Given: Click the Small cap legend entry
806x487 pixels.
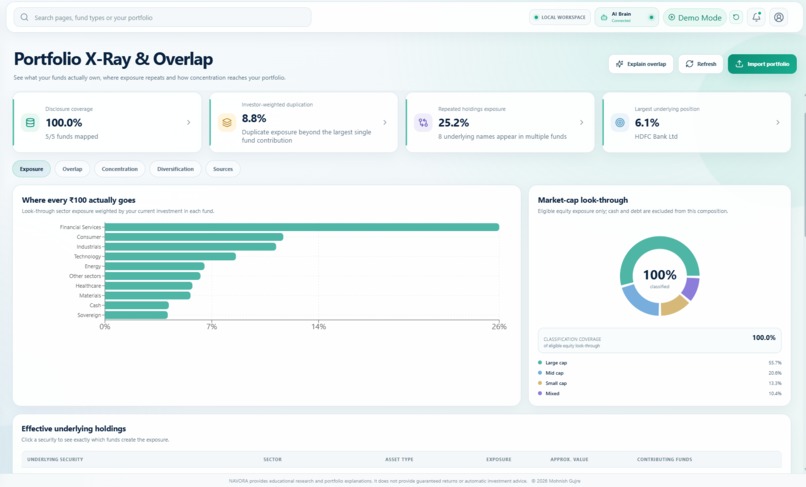Looking at the screenshot, I should (659, 383).
